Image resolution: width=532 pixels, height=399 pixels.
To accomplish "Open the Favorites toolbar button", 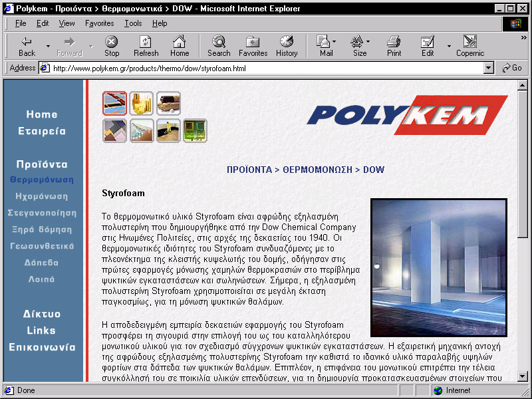I will 253,46.
